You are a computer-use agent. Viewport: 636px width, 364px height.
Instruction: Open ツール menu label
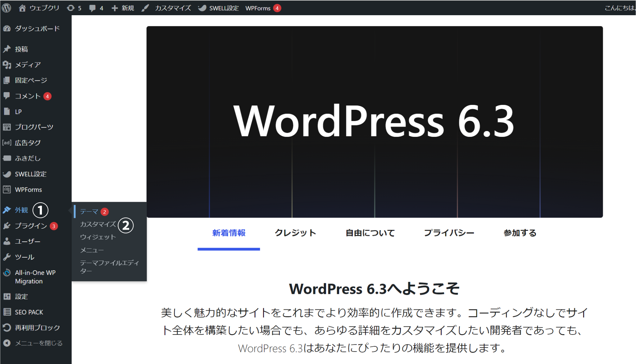[25, 257]
